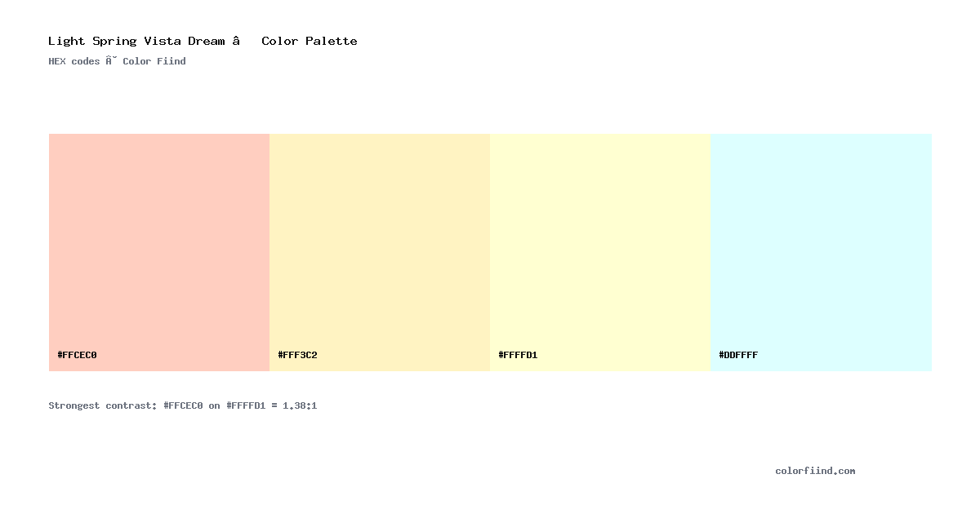Click the #FFCEC0 hex label on the peach swatch
This screenshot has height=514, width=980.
tap(77, 355)
